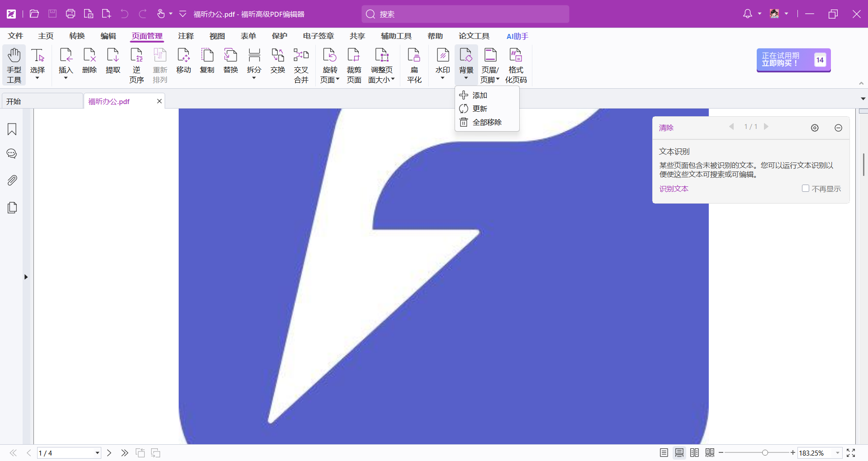Expand the Watermark (水印) dropdown

[x=442, y=78]
